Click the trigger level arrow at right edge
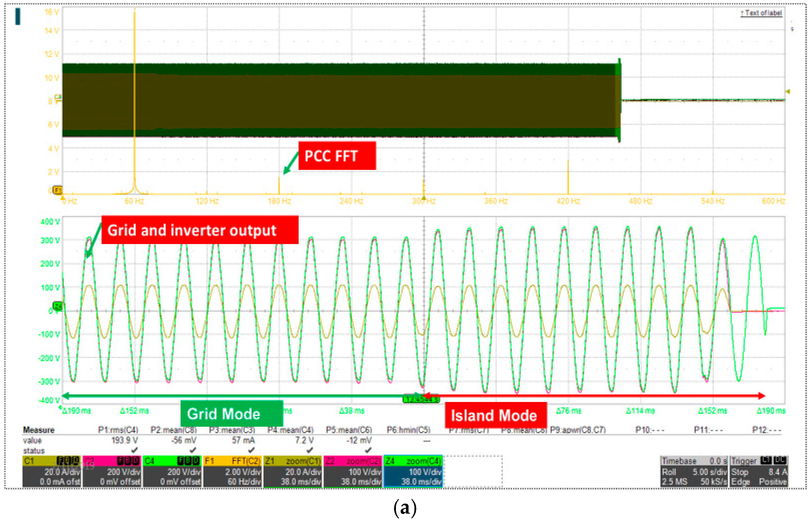Screen dimensions: 812x524 coord(788,91)
